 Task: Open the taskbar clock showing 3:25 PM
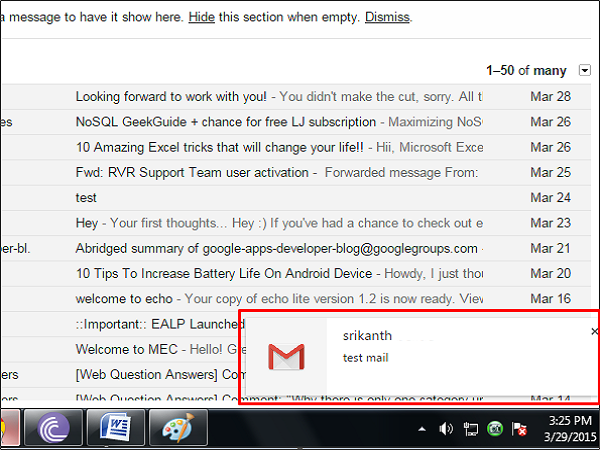click(570, 429)
